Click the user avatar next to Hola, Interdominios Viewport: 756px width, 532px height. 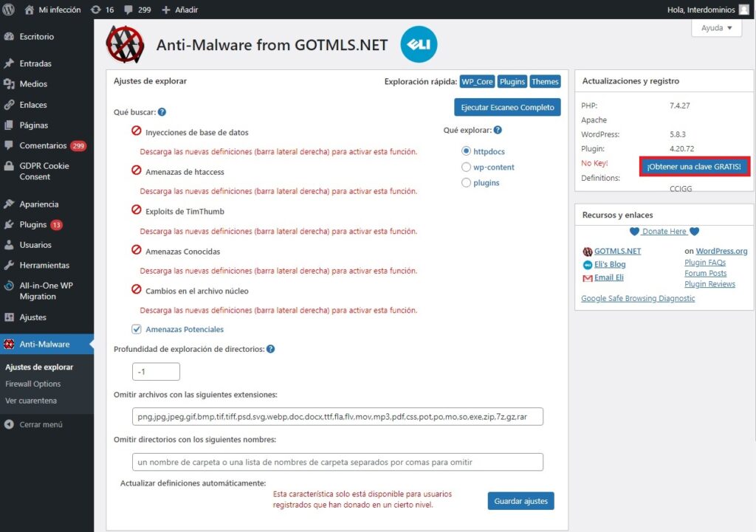744,10
